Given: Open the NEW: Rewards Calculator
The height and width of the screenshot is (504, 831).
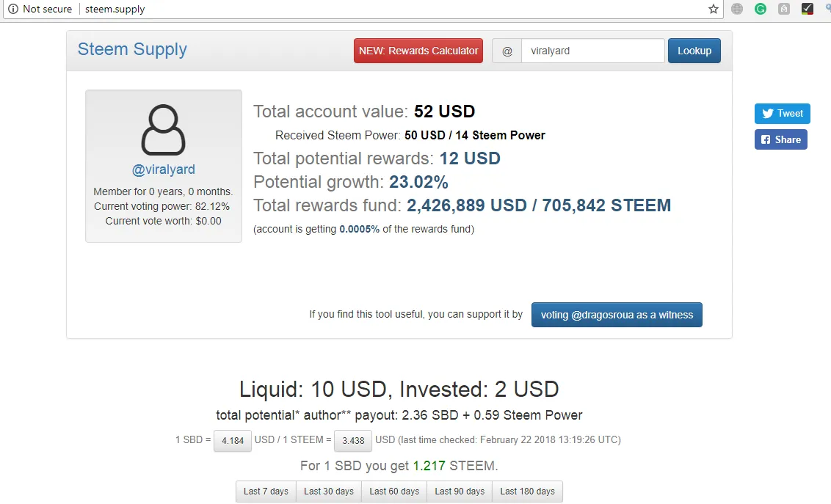Looking at the screenshot, I should (x=418, y=51).
